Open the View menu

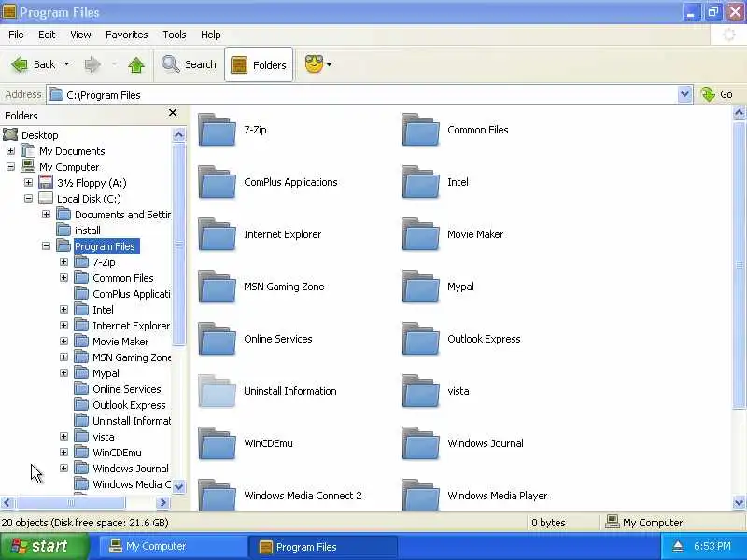pos(80,35)
